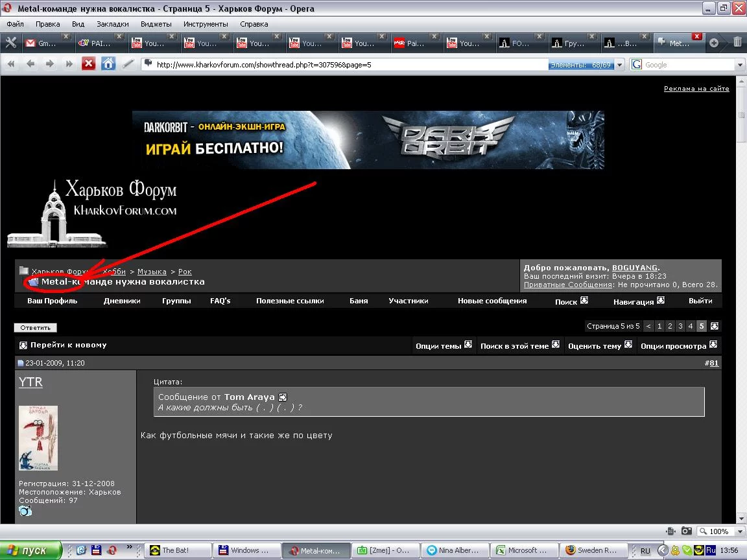
Task: Click the Ответить reply button
Action: pos(35,327)
